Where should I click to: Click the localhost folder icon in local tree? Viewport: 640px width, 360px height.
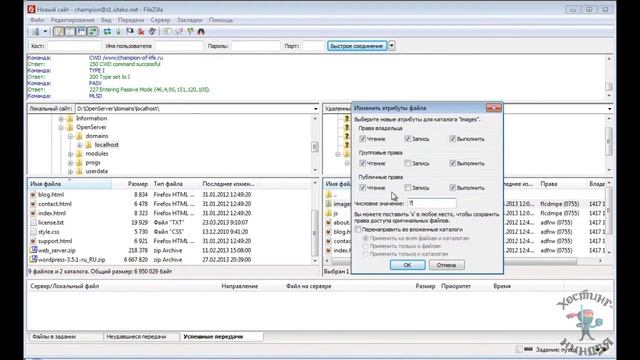pyautogui.click(x=89, y=145)
